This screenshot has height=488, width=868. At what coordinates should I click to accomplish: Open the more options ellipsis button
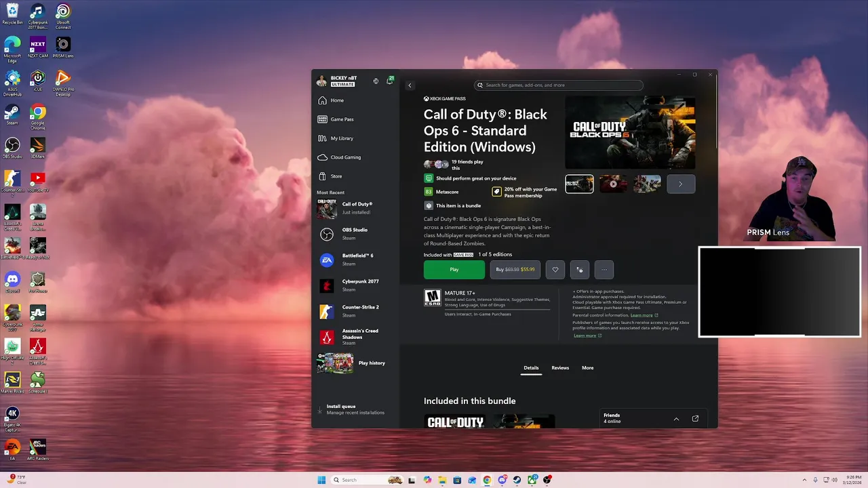click(604, 270)
